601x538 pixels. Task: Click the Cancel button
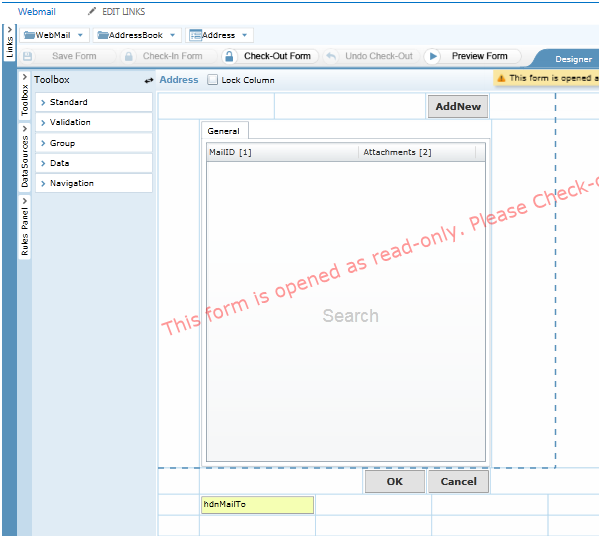point(458,482)
